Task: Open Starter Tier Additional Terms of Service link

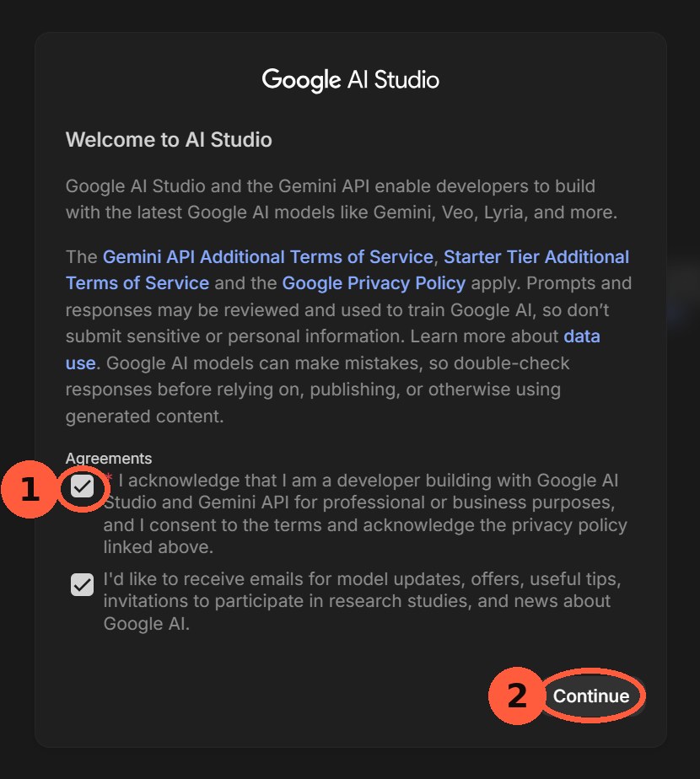Action: 347,270
